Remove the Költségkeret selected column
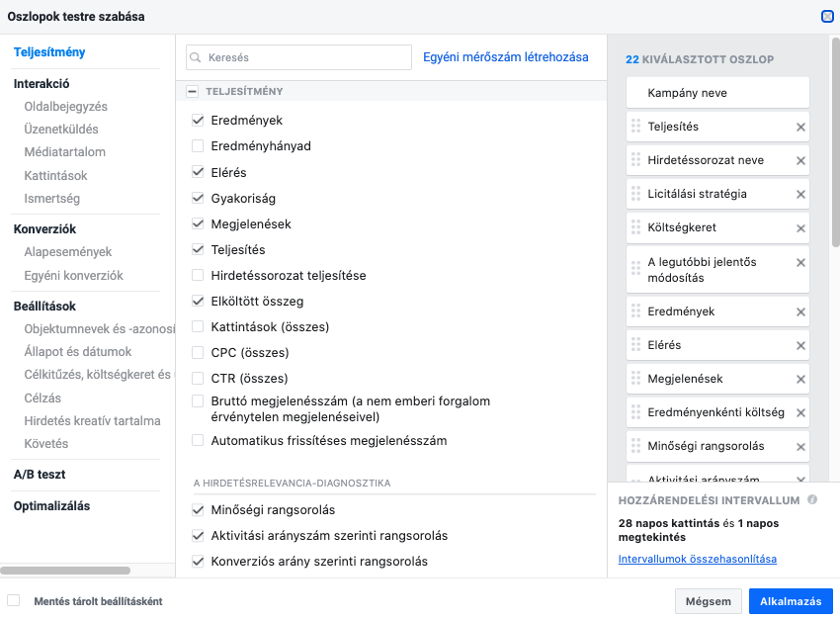The image size is (840, 620). click(800, 228)
